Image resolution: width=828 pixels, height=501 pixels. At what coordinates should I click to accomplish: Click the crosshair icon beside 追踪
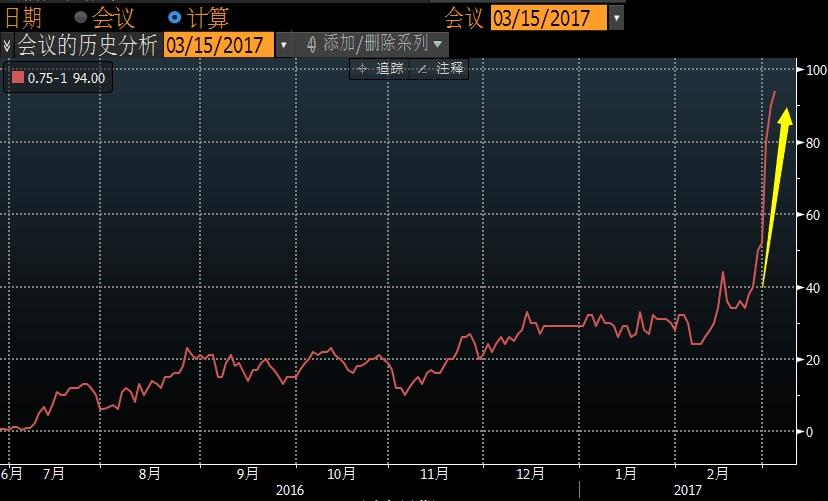[x=362, y=69]
